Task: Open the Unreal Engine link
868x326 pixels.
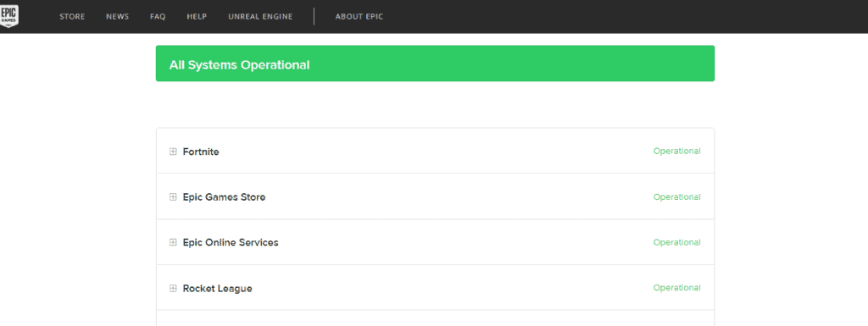Action: pyautogui.click(x=260, y=17)
